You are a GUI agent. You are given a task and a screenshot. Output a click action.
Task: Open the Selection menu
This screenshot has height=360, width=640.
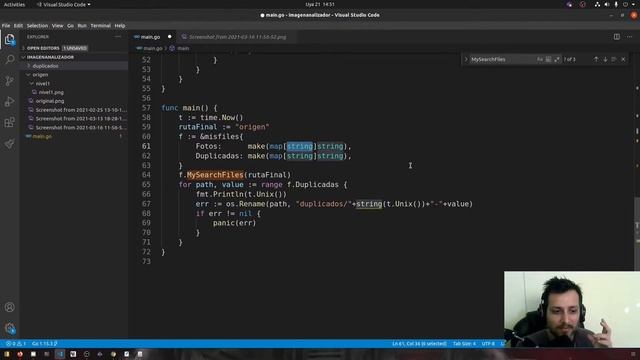37,25
